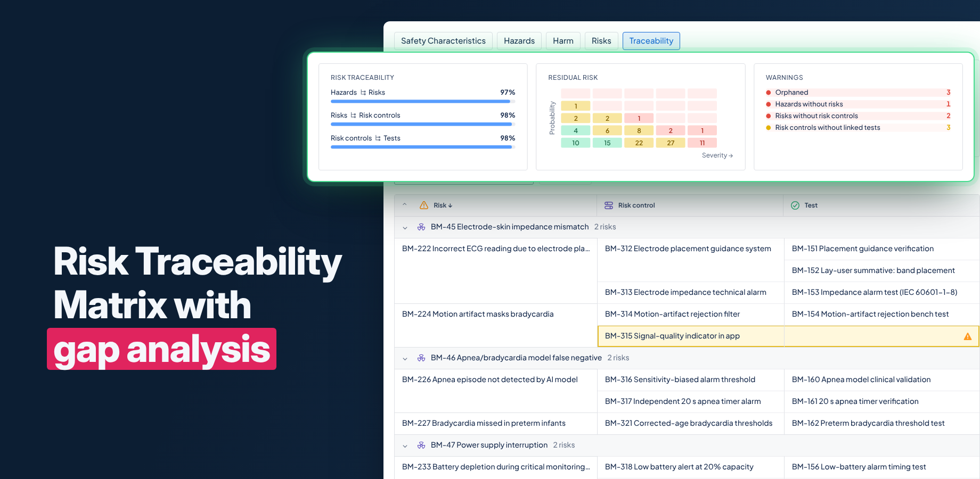Collapse the BM-46 Apnea/bradycardia model group
The height and width of the screenshot is (479, 980).
(x=405, y=359)
